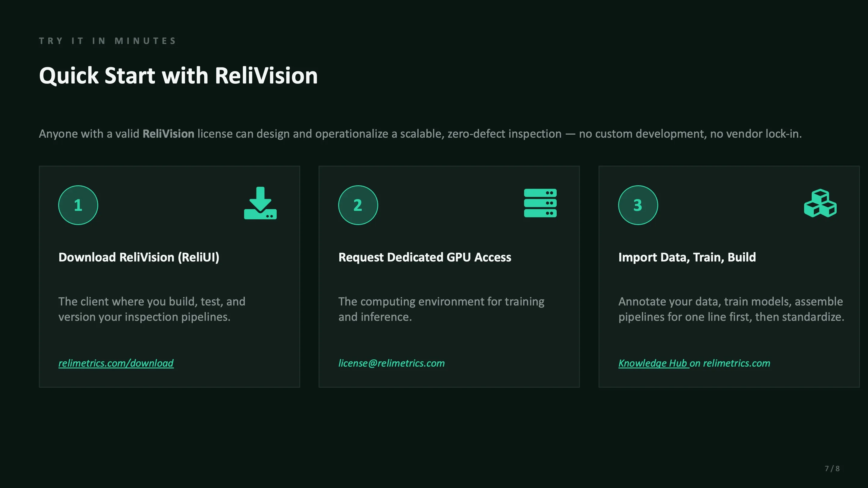
Task: Click the license@relimetrics.com email address
Action: tap(392, 363)
